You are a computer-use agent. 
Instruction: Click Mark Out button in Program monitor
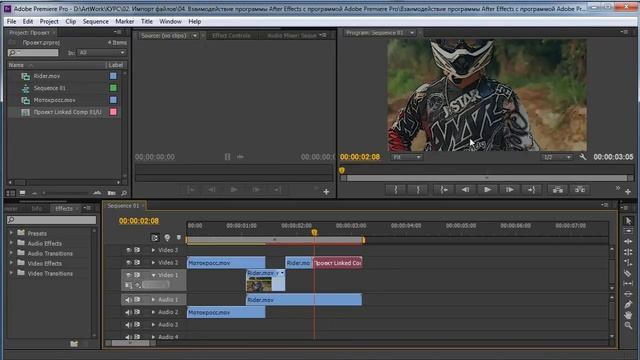point(418,189)
